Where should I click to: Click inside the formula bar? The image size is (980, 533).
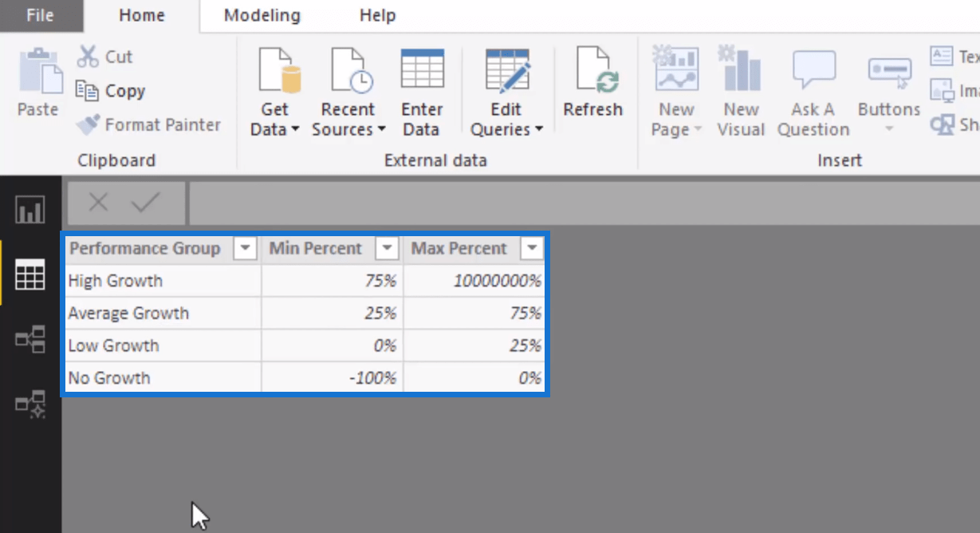tap(584, 203)
